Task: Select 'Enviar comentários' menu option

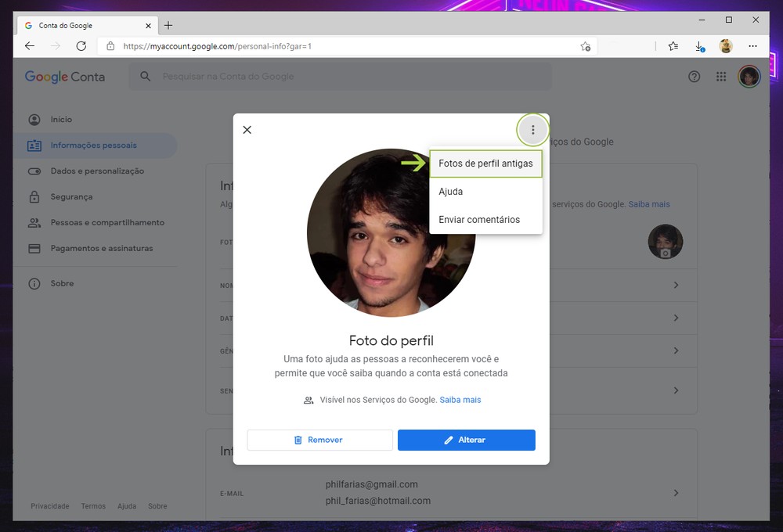Action: point(479,220)
